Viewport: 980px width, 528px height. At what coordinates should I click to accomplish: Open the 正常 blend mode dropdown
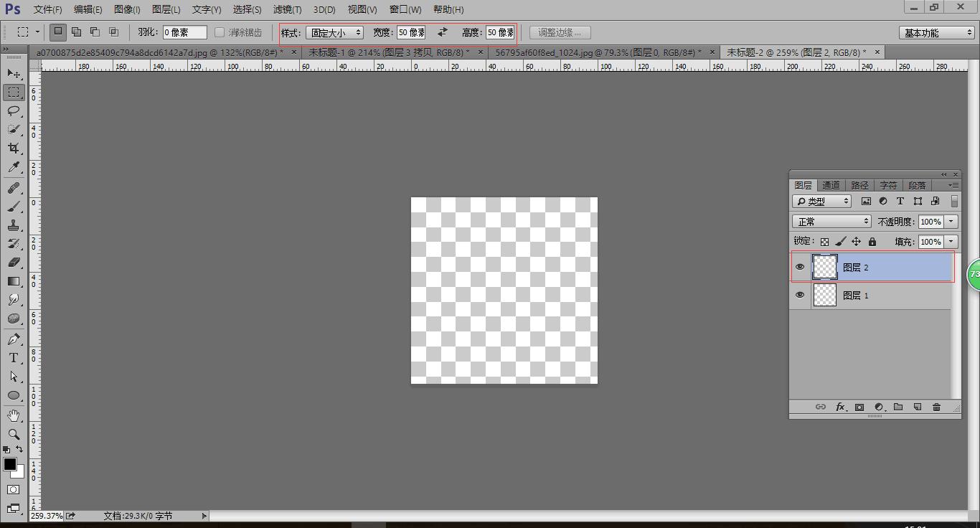[x=831, y=222]
